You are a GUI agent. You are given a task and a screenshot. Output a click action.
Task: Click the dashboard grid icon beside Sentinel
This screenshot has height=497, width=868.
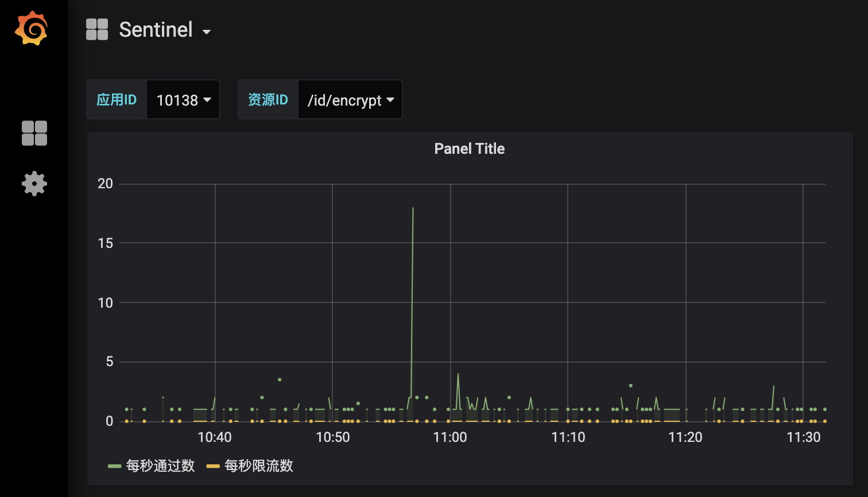(96, 29)
